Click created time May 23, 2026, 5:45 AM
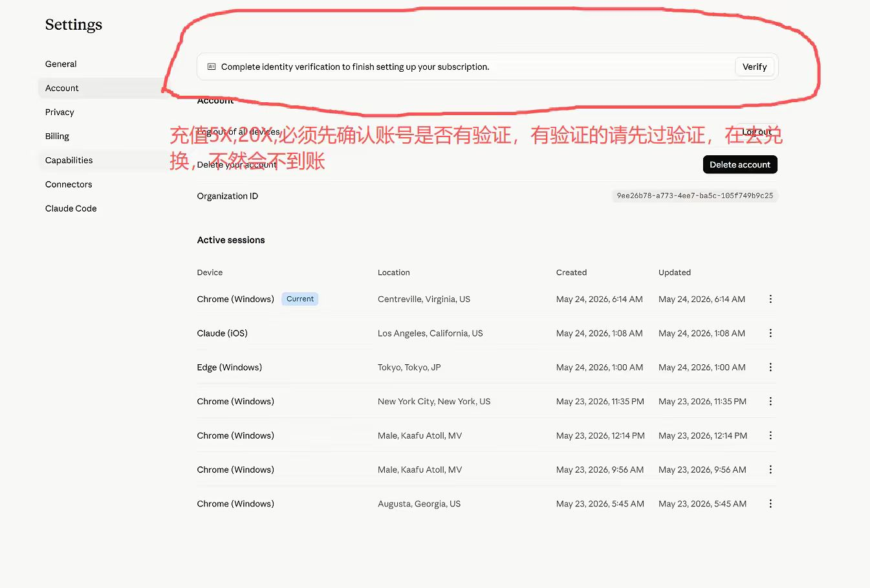 600,504
